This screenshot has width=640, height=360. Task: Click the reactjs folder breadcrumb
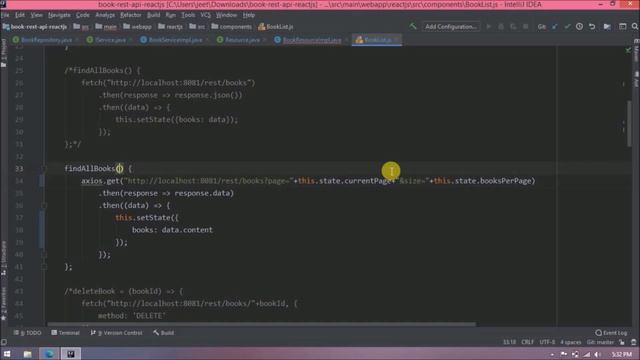pyautogui.click(x=170, y=27)
